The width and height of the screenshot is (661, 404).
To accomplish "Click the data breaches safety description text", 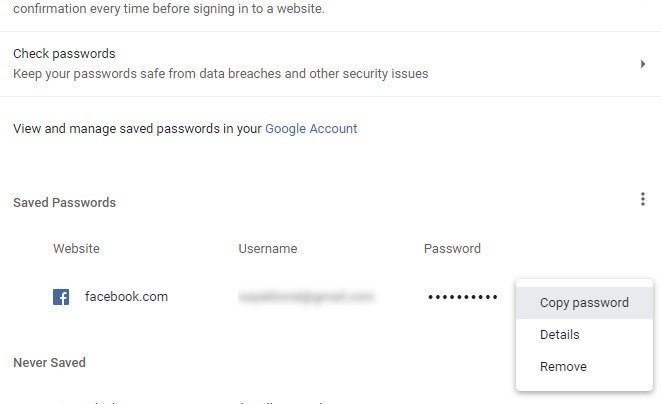I will pyautogui.click(x=222, y=74).
